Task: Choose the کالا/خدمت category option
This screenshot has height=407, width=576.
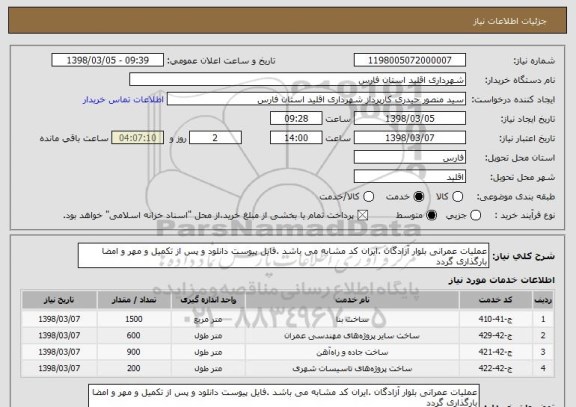Action: pyautogui.click(x=368, y=197)
